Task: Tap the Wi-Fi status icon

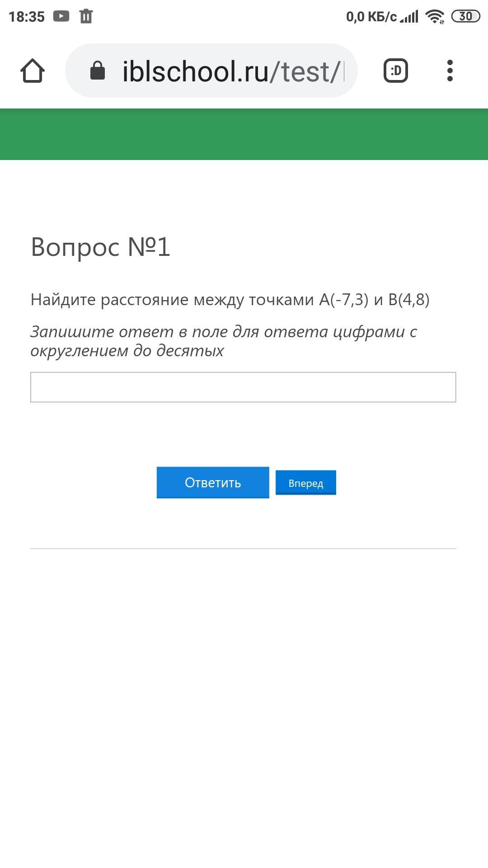Action: pos(435,17)
